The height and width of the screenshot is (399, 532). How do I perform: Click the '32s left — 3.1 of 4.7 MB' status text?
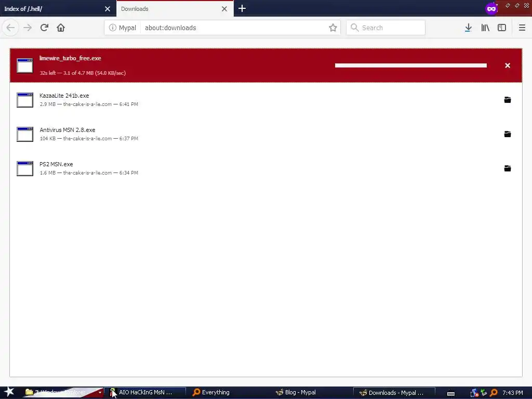(x=83, y=73)
